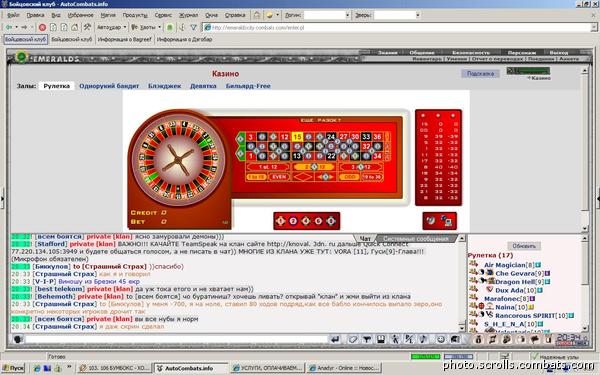Click the chat message input field
The height and width of the screenshot is (375, 600).
click(176, 339)
